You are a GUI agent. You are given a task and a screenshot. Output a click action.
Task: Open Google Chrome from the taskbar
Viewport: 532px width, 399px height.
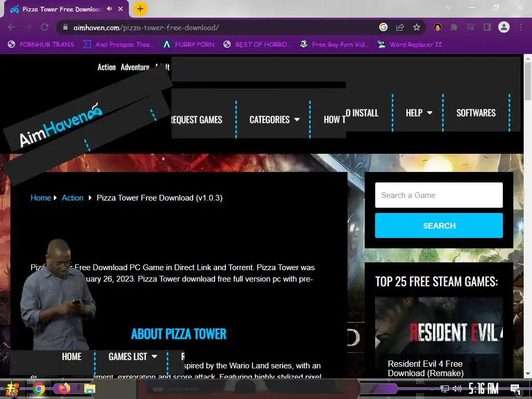click(39, 389)
